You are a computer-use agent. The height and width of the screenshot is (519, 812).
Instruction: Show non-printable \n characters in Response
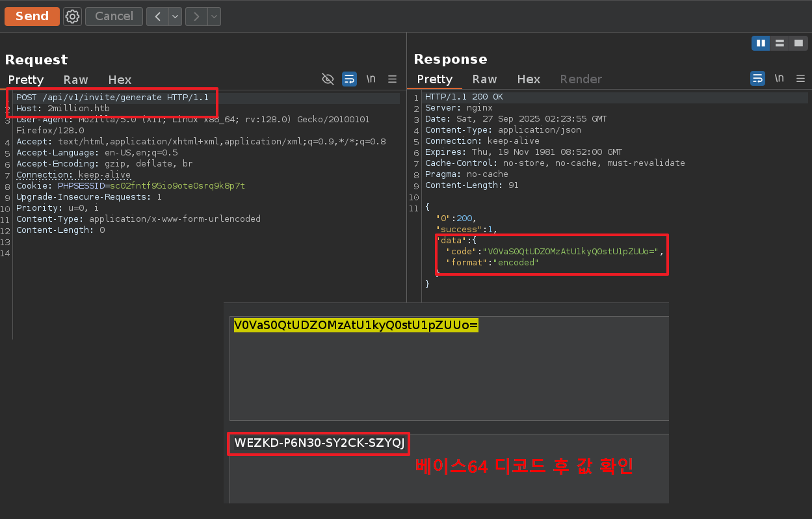[x=779, y=79]
